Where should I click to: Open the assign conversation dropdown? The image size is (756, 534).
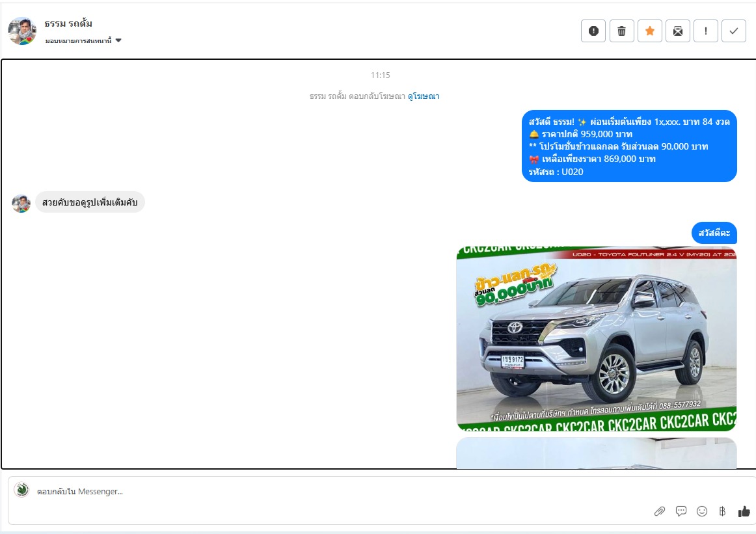(x=83, y=40)
